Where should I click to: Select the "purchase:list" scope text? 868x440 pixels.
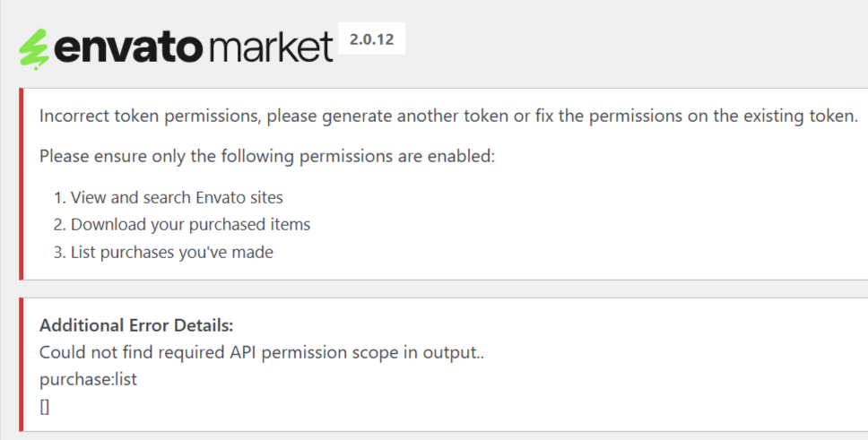pos(88,380)
